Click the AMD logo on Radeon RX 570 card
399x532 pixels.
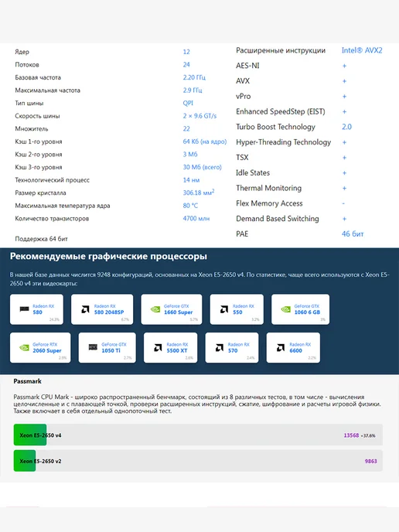(x=220, y=347)
